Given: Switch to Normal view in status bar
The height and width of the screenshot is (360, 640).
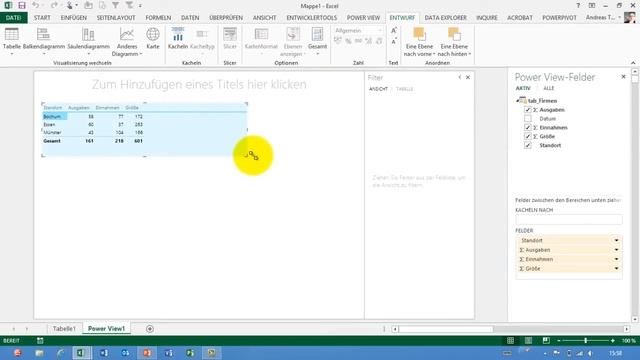Looking at the screenshot, I should 511,340.
